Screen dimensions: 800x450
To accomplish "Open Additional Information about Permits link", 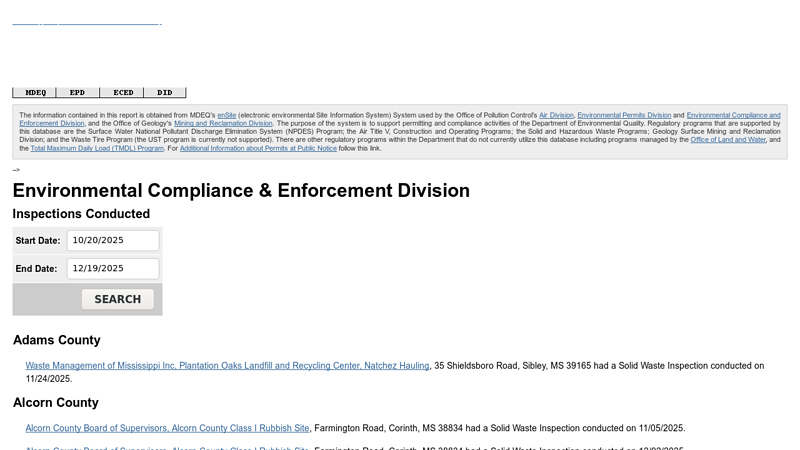I will [x=258, y=148].
